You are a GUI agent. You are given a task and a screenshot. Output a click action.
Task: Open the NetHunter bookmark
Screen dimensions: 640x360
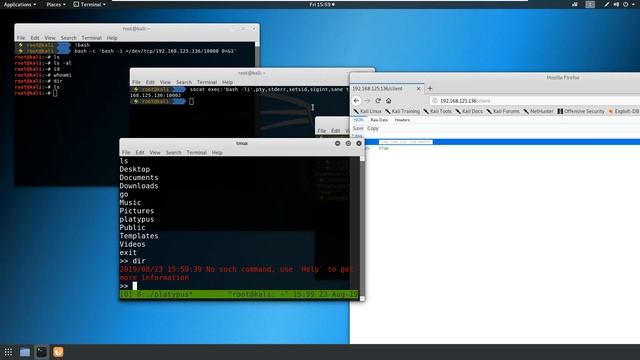pyautogui.click(x=538, y=111)
